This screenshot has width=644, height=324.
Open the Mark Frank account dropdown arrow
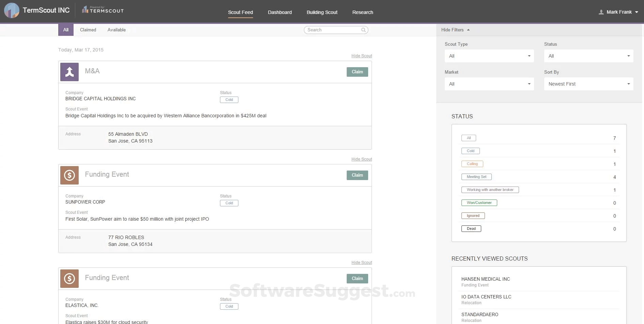[637, 12]
